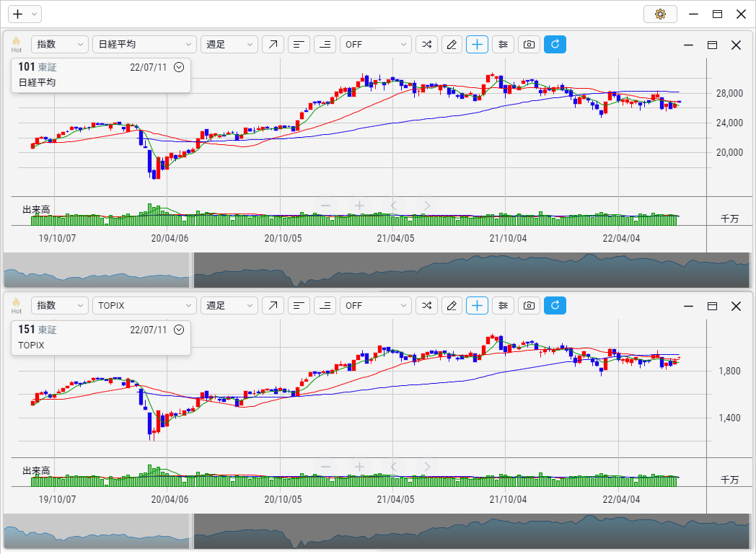Click the diagonal arrow icon in Nikkei toolbar
Screen dimensions: 756x554
[273, 44]
